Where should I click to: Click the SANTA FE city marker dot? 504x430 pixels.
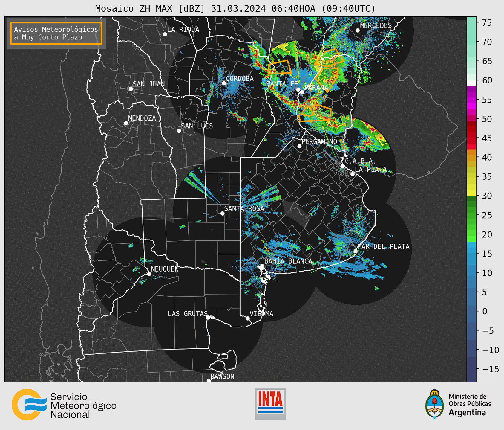(x=298, y=89)
